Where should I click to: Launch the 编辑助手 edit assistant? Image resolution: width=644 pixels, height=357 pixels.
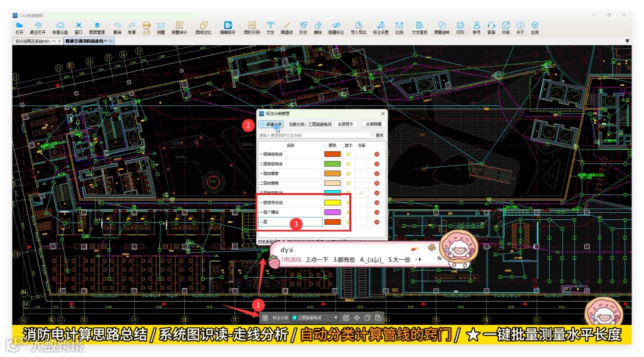[228, 28]
